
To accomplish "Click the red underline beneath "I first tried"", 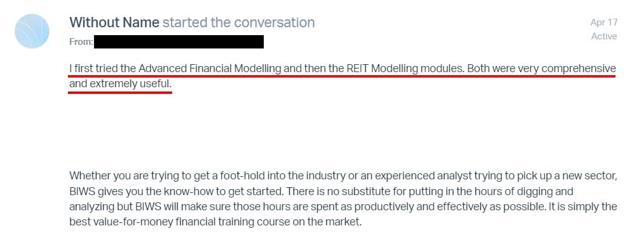I will tap(97, 77).
